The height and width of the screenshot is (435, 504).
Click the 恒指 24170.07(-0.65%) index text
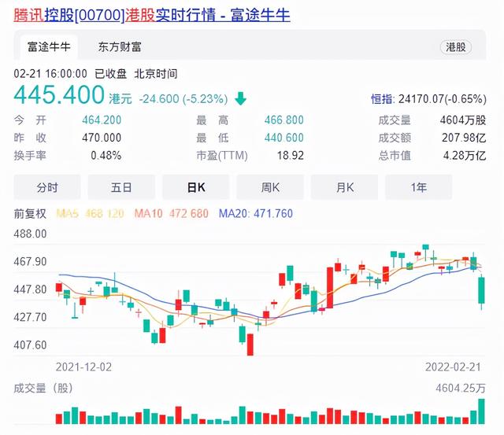point(428,99)
